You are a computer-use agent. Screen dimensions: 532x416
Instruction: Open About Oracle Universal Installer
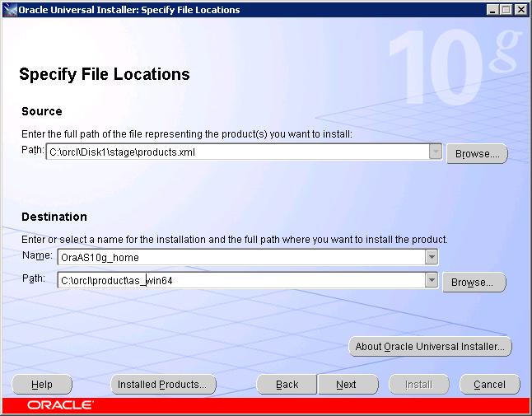tap(430, 347)
